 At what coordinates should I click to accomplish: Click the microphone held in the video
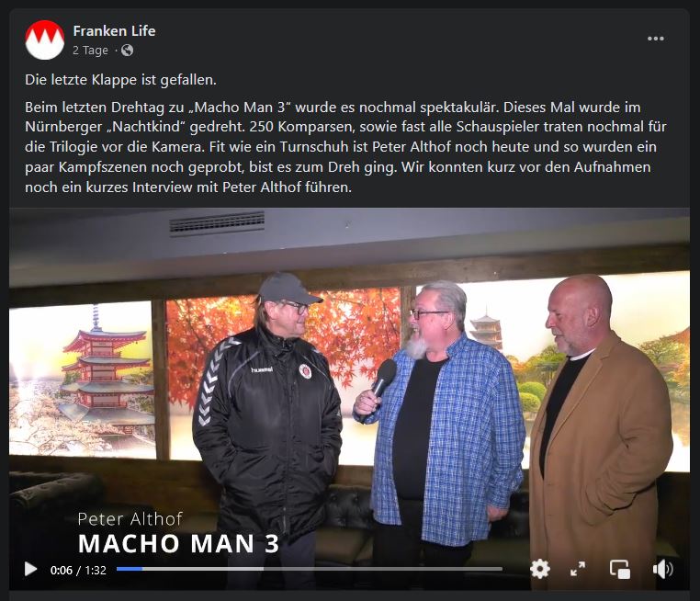(x=381, y=385)
